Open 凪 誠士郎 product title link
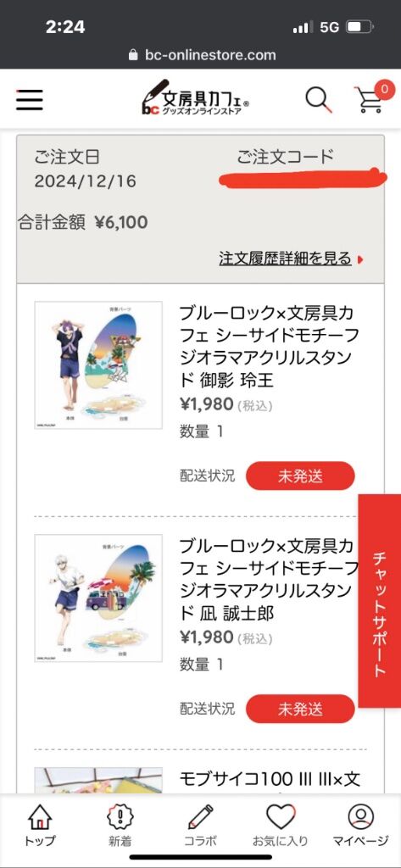This screenshot has width=401, height=868. [x=271, y=580]
